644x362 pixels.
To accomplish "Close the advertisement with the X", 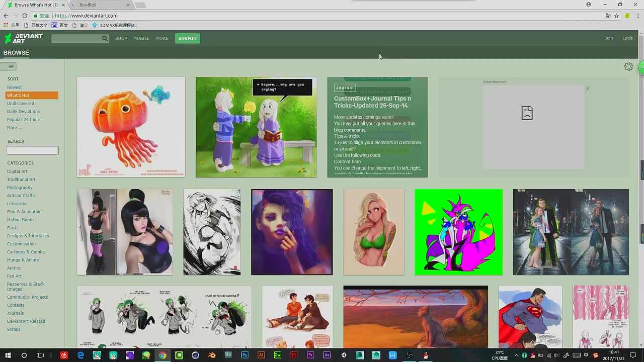I will pos(587,88).
